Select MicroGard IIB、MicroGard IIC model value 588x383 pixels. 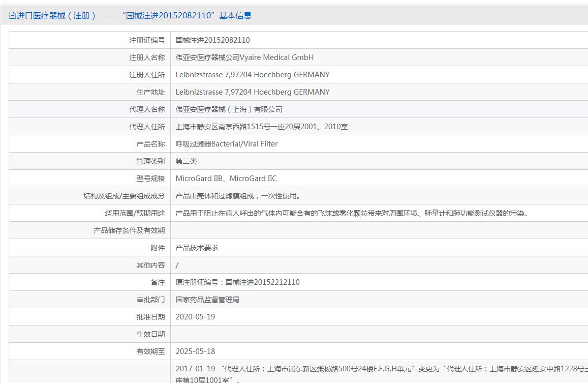click(x=226, y=179)
